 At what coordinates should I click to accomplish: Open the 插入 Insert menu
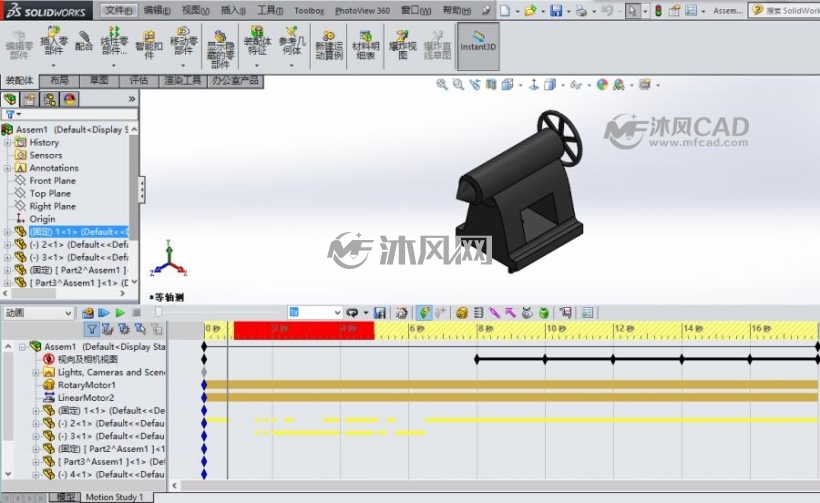(x=233, y=10)
